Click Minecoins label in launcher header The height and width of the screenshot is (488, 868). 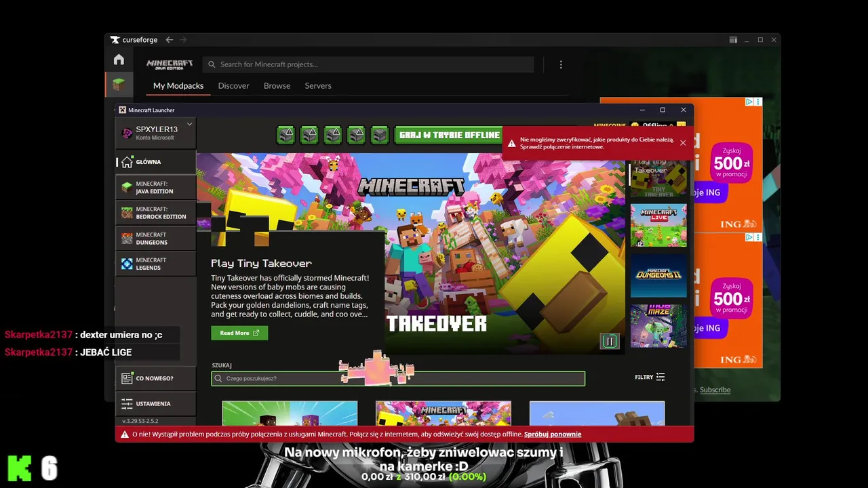[610, 125]
